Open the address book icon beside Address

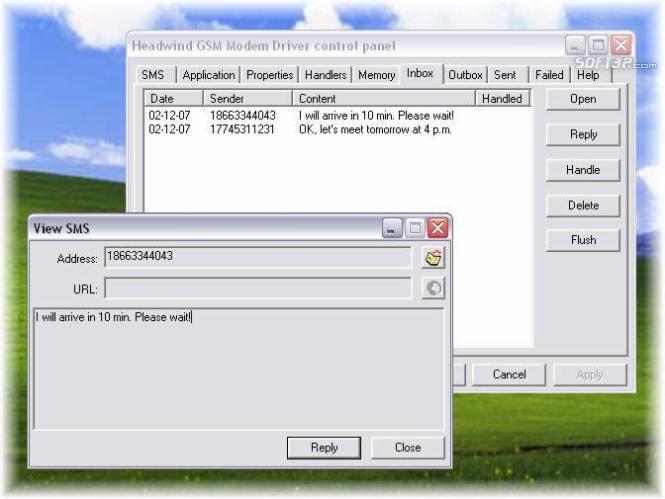click(433, 258)
